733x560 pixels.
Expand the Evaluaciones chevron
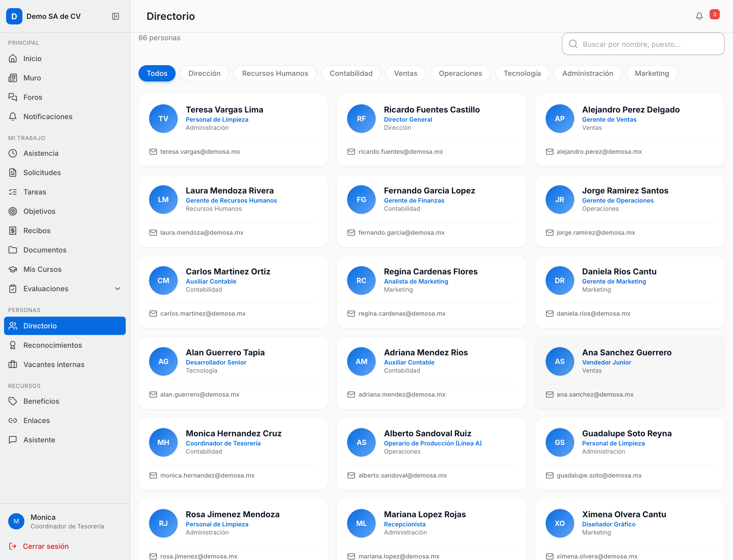click(117, 289)
